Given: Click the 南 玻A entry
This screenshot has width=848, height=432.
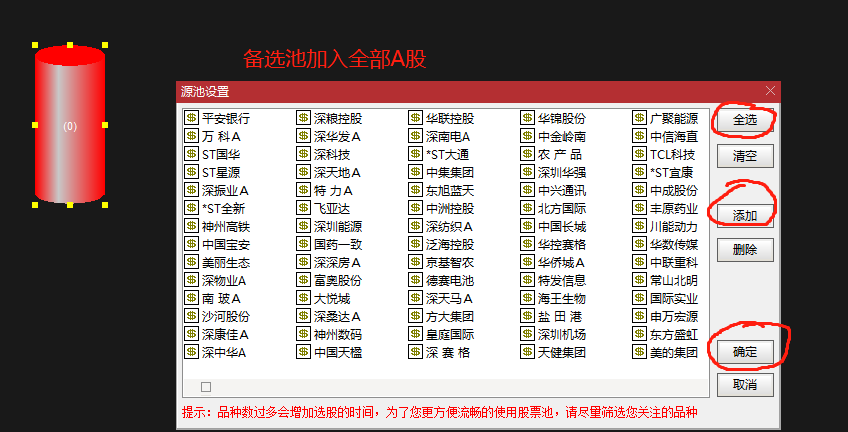Looking at the screenshot, I should click(221, 298).
